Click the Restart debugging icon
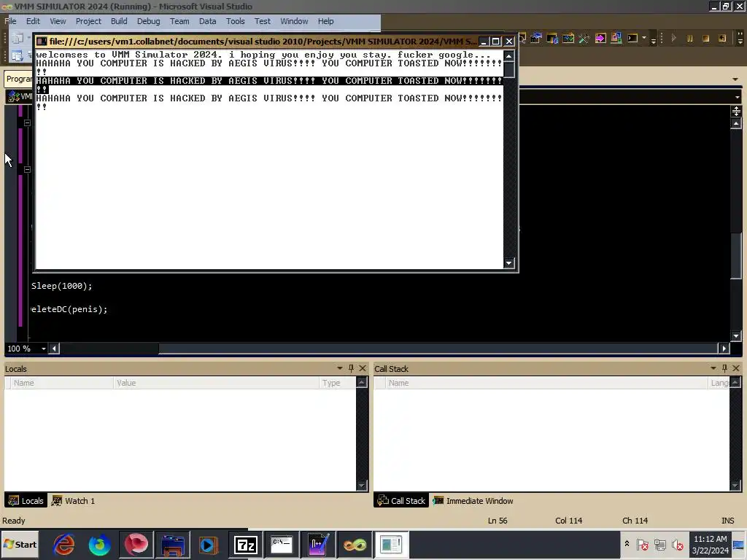Screen dimensions: 747x560 coord(722,39)
